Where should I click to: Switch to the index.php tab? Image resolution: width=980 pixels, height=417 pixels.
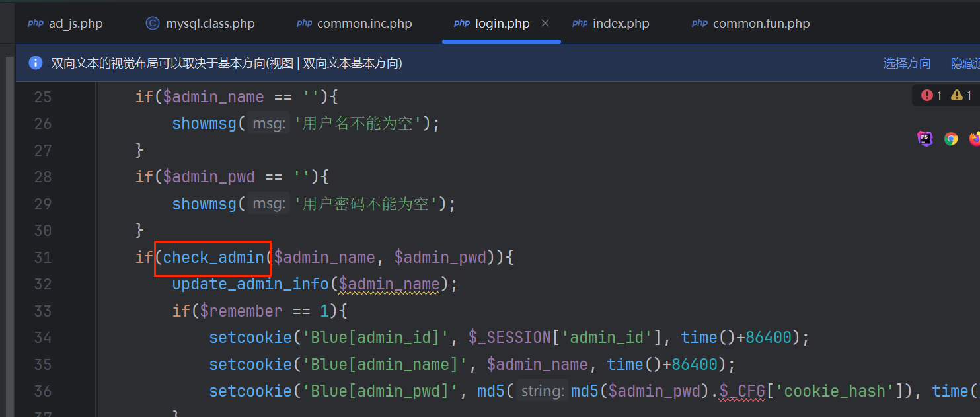click(x=621, y=24)
